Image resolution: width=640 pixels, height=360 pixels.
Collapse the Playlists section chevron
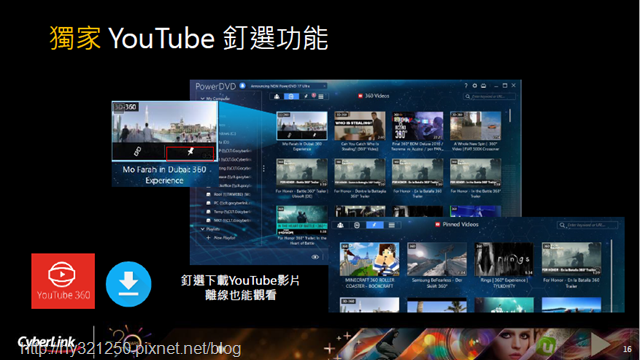202,229
